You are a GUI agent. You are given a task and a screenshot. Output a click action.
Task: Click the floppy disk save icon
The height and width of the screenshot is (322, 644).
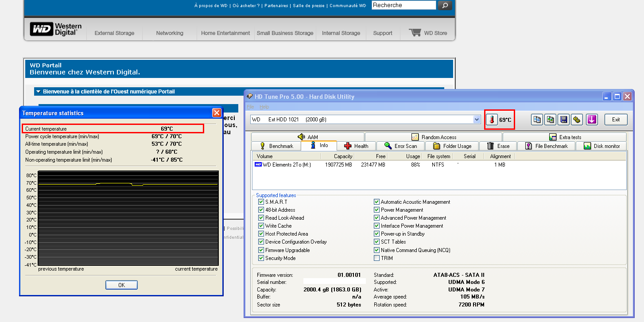pyautogui.click(x=563, y=120)
